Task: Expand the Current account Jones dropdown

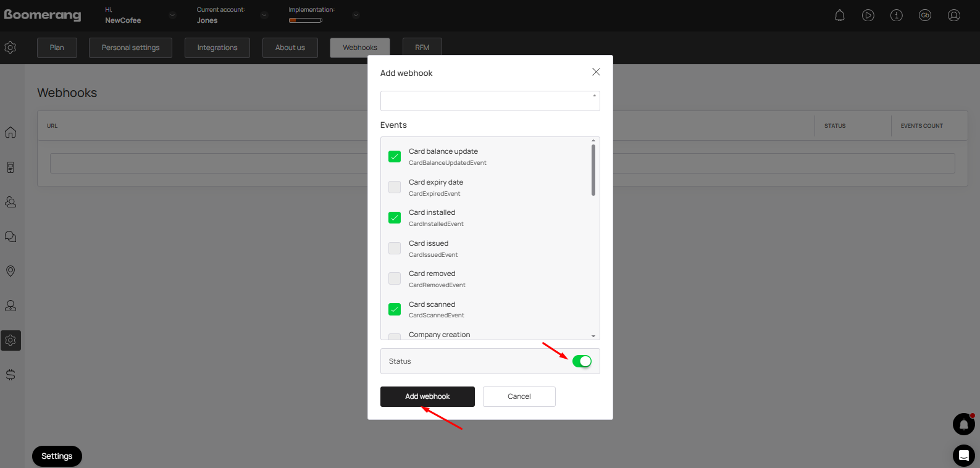Action: coord(264,15)
